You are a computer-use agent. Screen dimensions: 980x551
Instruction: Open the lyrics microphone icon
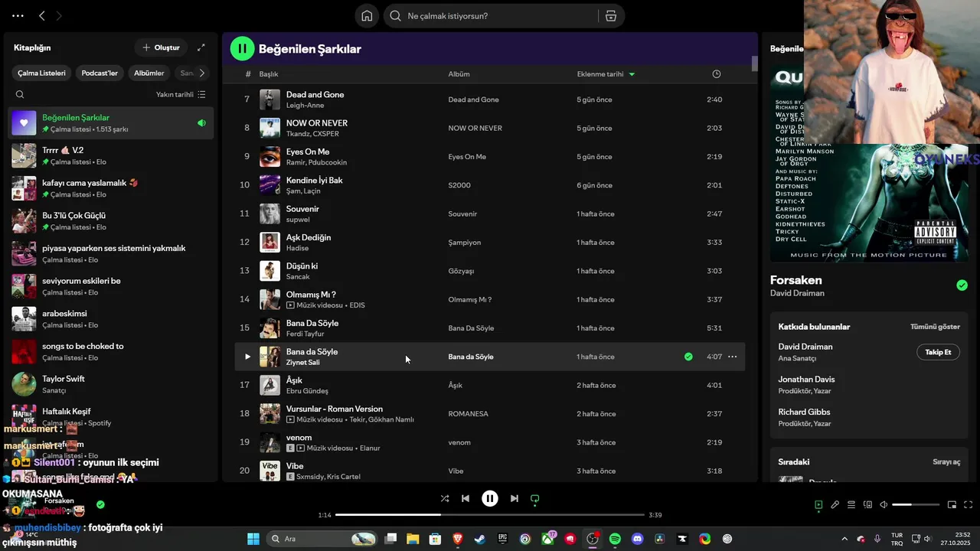click(835, 505)
